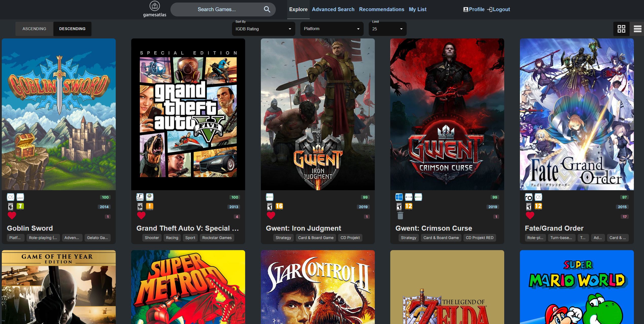Open Grand Theft Auto V cover thumbnail
The height and width of the screenshot is (324, 644).
[x=188, y=114]
